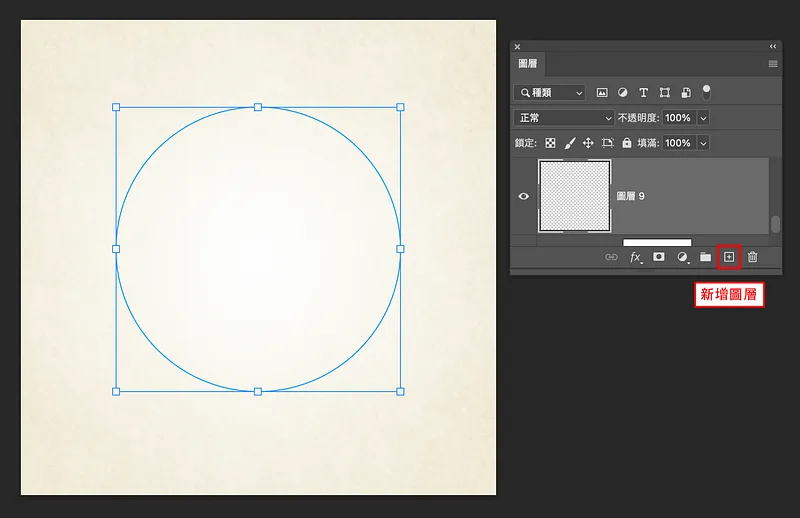Click the left-middle transform handle
Screen dimensions: 800x518
click(x=116, y=249)
